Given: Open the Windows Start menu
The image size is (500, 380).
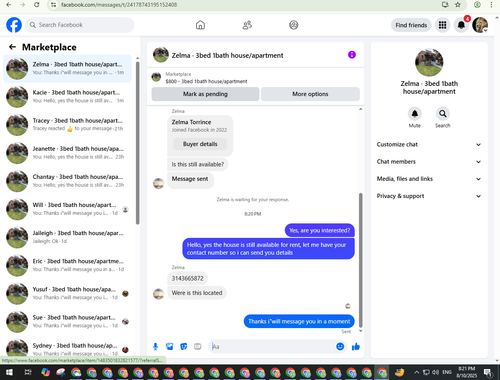Looking at the screenshot, I should [x=9, y=372].
